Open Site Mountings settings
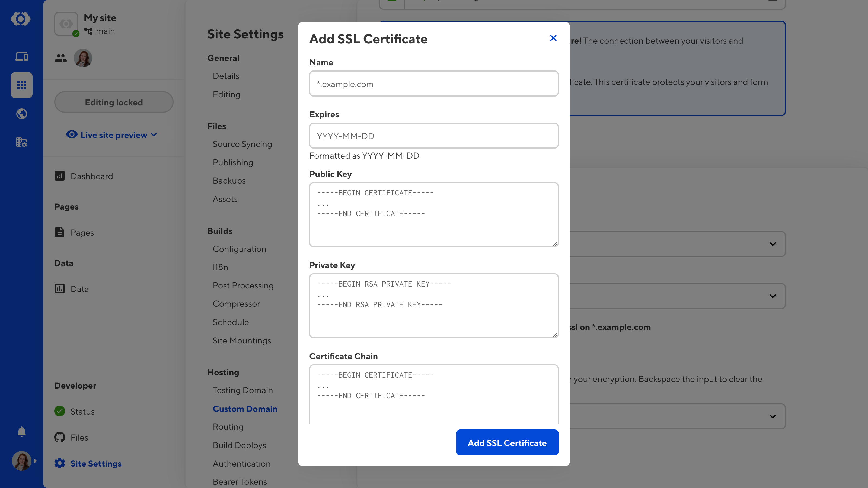 click(242, 341)
